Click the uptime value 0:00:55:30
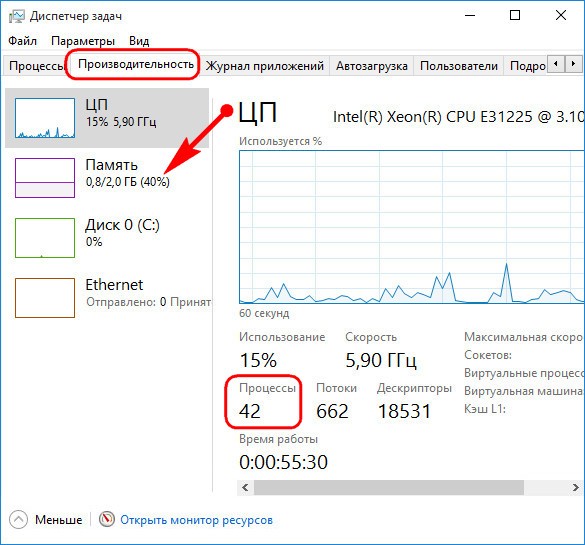 (x=283, y=462)
